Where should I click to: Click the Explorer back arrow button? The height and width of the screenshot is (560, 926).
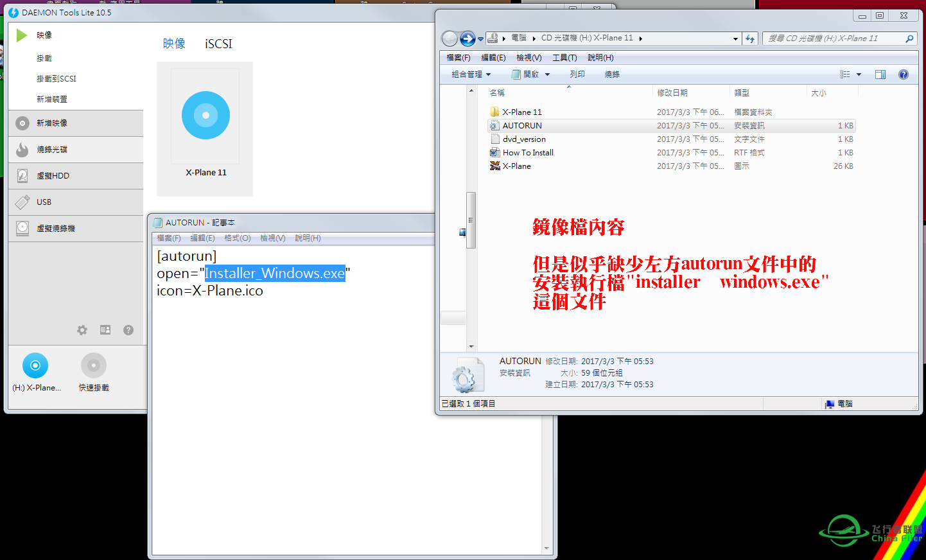coord(450,39)
